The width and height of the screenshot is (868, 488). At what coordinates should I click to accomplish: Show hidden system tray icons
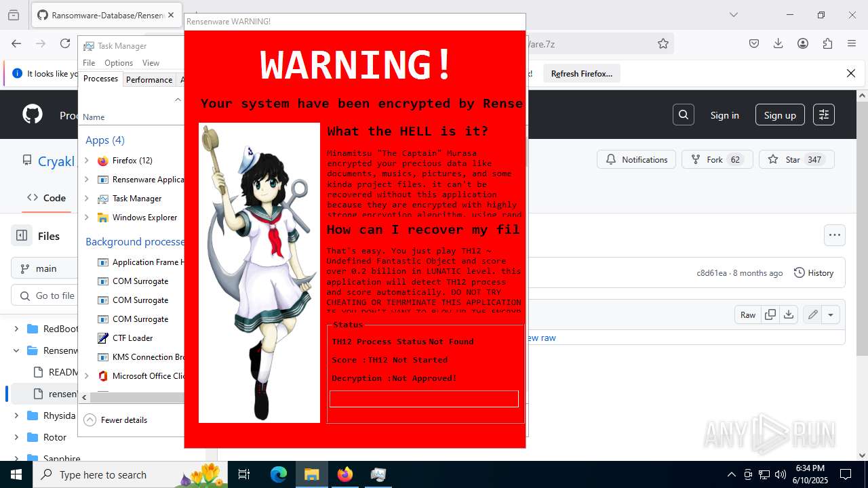pos(731,474)
